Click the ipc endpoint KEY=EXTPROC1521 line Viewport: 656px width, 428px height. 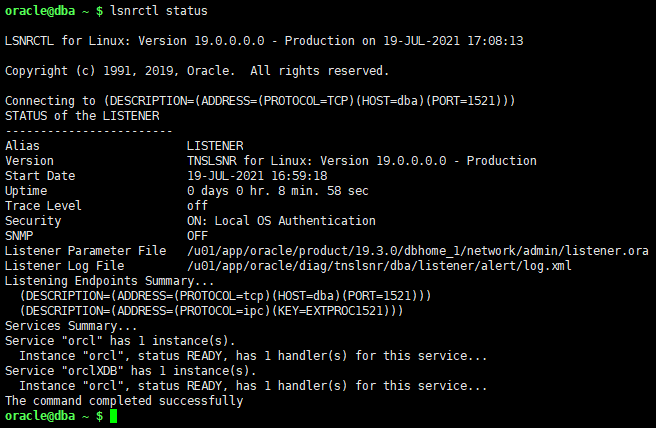211,311
